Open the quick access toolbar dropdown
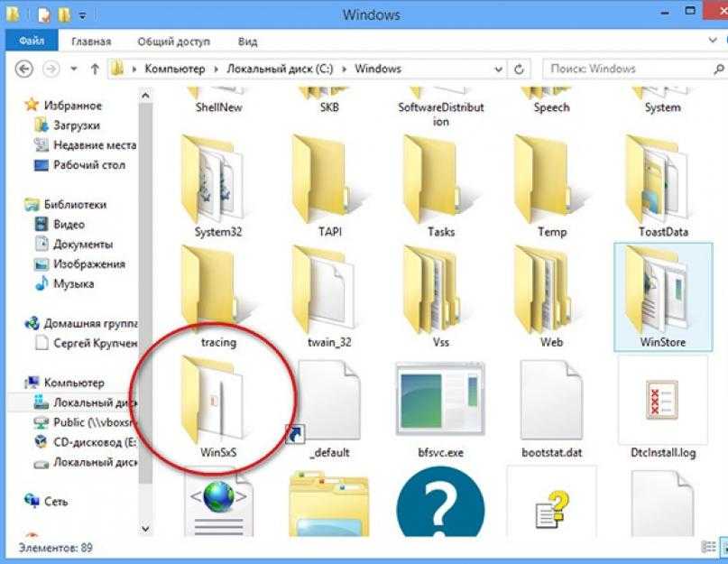Viewport: 728px width, 564px height. 83,15
